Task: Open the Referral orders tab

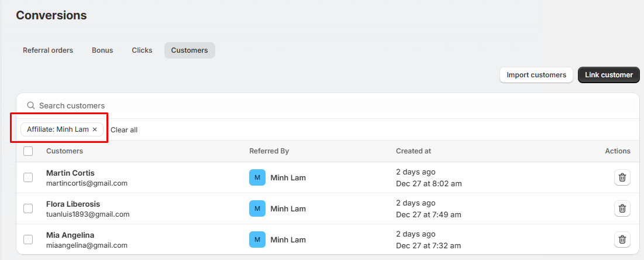Action: pyautogui.click(x=48, y=50)
